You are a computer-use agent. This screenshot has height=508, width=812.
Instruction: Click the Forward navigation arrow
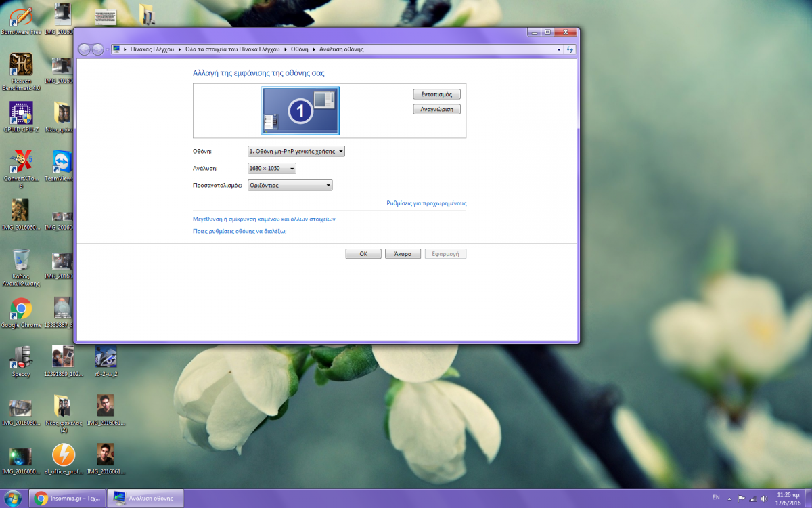pyautogui.click(x=98, y=49)
